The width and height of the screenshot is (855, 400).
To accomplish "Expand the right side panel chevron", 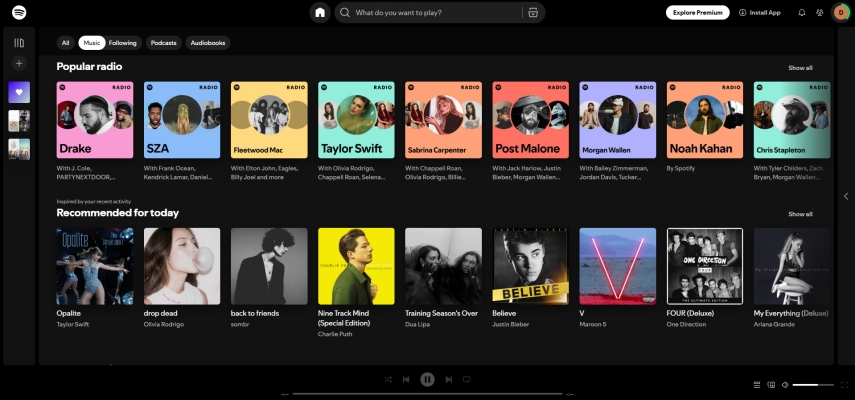I will pos(846,196).
